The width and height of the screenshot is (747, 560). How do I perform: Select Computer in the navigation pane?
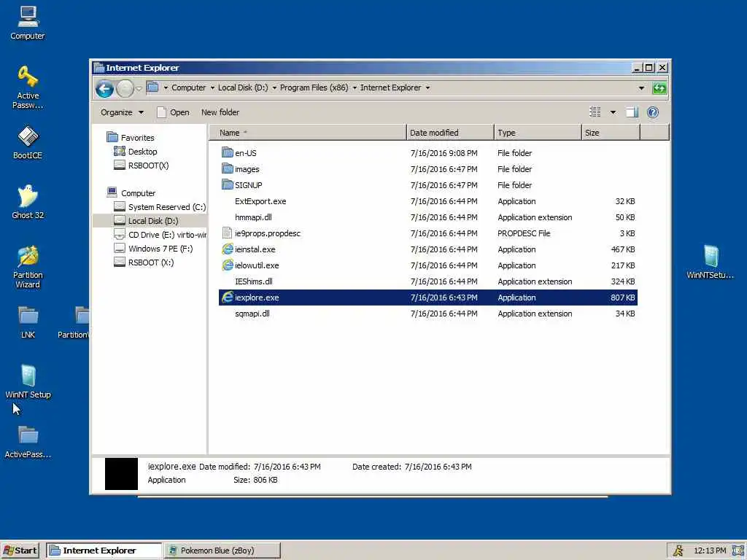coord(138,192)
